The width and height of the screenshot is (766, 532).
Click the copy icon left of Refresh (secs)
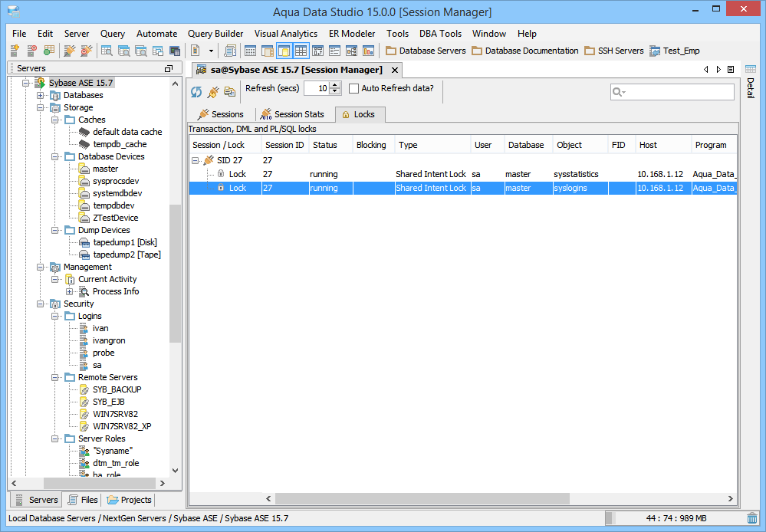click(x=229, y=91)
